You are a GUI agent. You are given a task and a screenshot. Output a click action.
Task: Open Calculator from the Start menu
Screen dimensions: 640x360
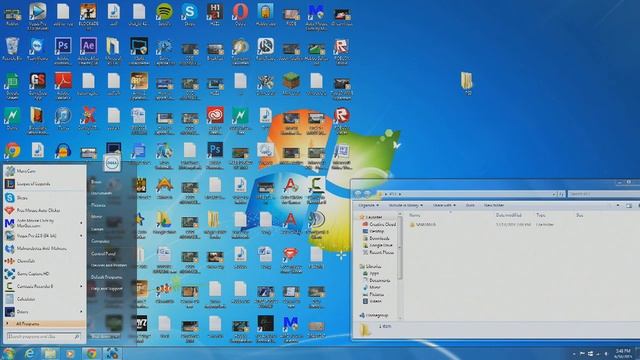(44, 299)
